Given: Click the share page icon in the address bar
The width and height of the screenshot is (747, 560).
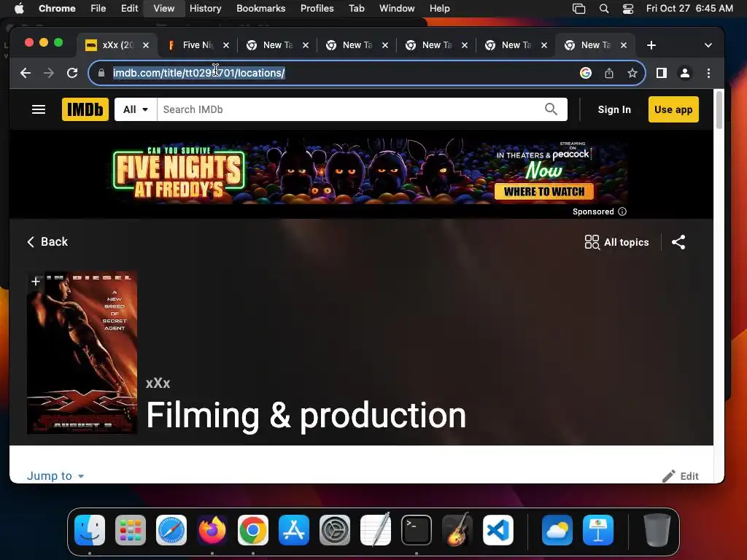Looking at the screenshot, I should 609,73.
